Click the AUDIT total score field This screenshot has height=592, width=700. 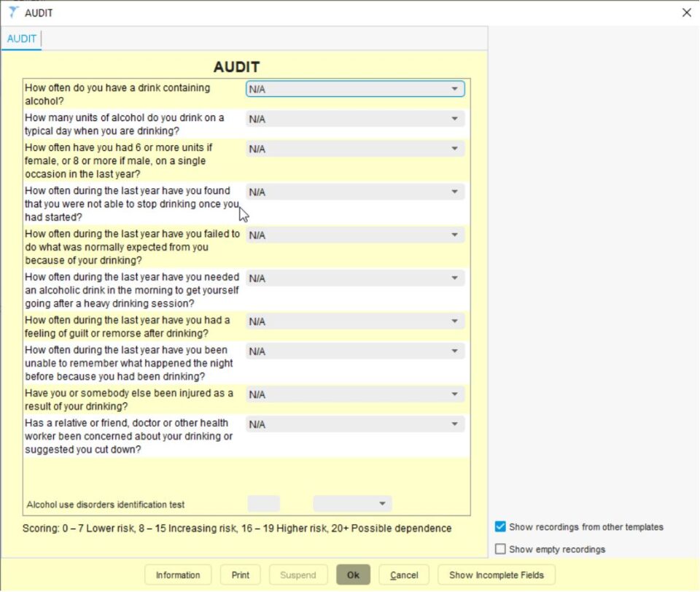coord(263,504)
